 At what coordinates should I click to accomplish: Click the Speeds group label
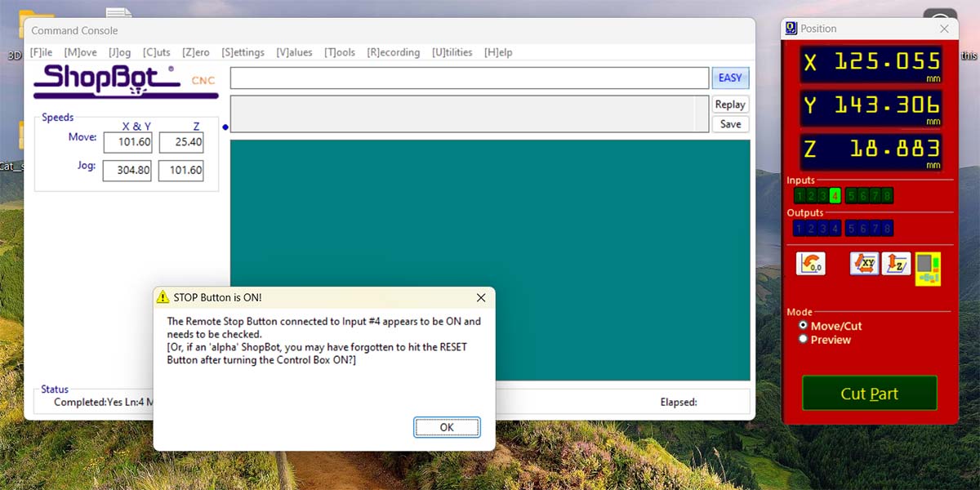tap(58, 118)
